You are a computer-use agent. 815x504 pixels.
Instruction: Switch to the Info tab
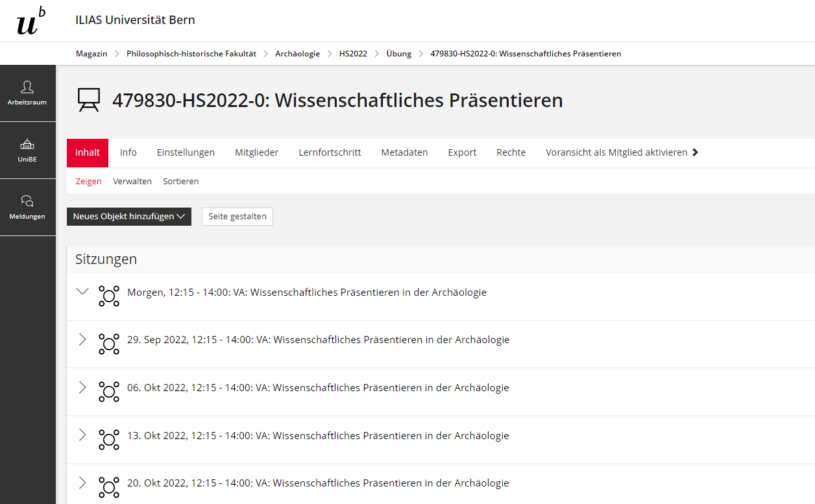pos(128,152)
